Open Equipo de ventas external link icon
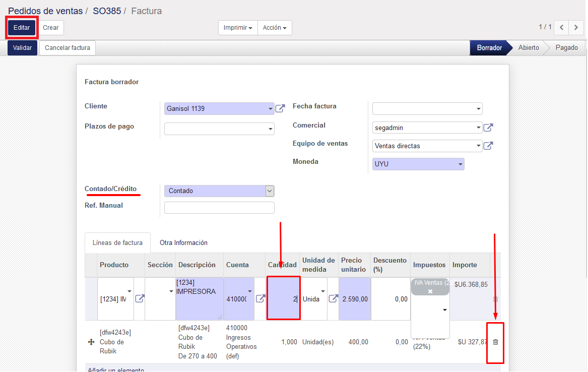588x372 pixels. click(488, 146)
